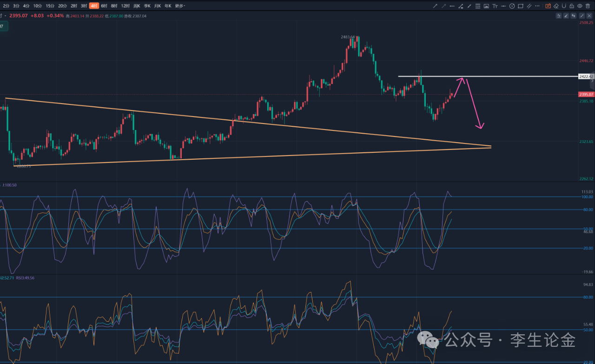Switch to the 周K weekly chart

pyautogui.click(x=137, y=6)
